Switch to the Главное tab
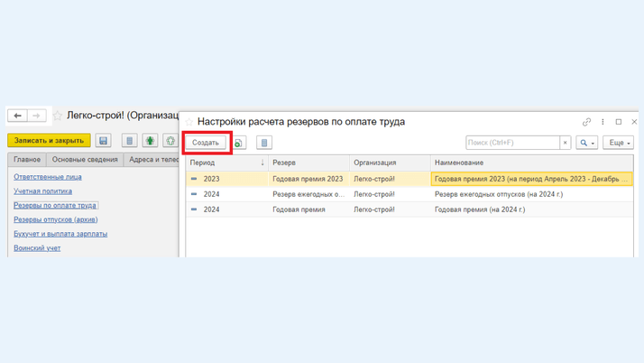This screenshot has width=644, height=363. pyautogui.click(x=27, y=160)
